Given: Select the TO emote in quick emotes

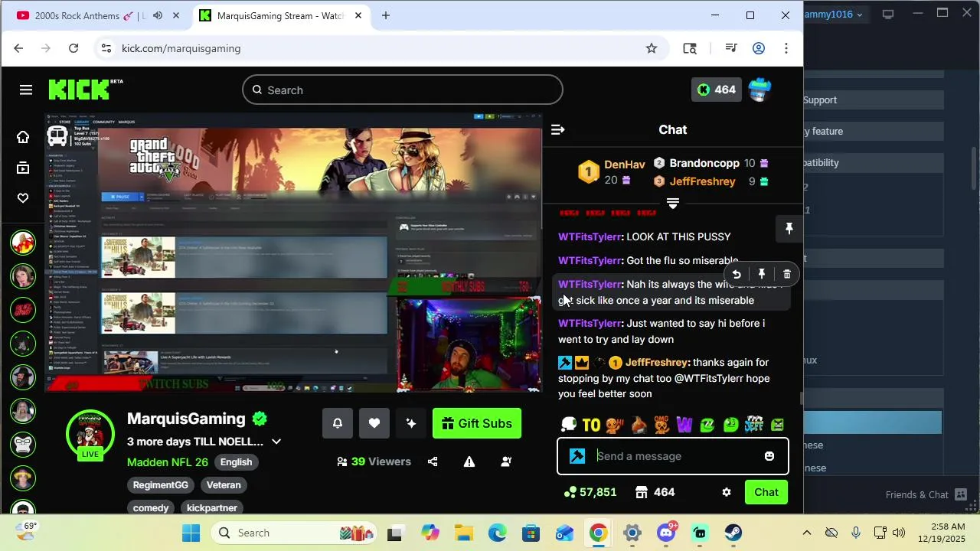Looking at the screenshot, I should tap(591, 425).
